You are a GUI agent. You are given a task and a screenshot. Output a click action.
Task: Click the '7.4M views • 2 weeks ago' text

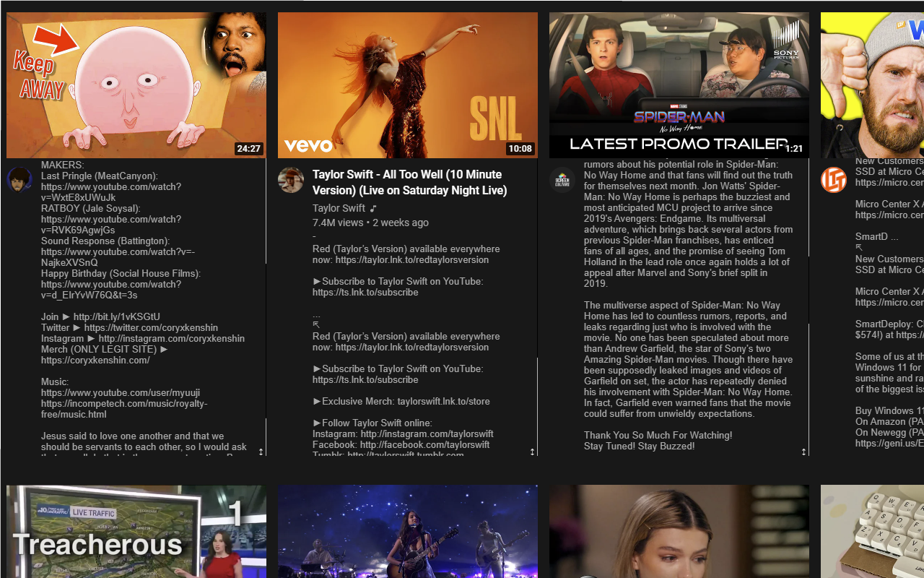pyautogui.click(x=370, y=223)
